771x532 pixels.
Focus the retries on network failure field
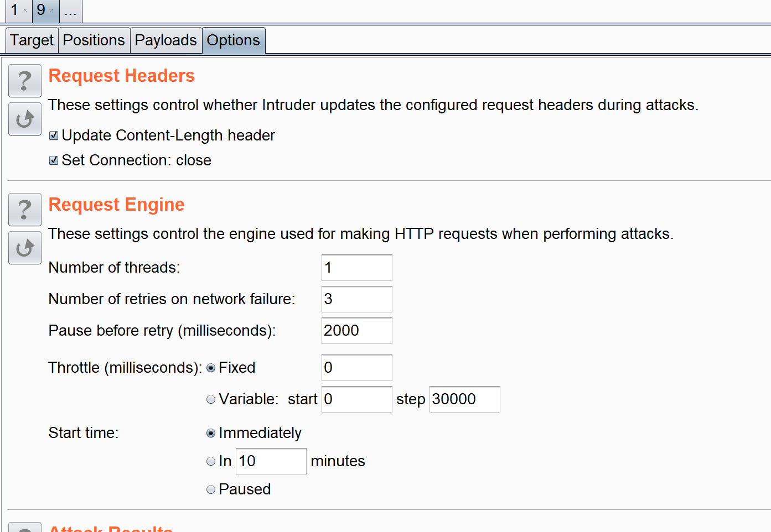[357, 299]
